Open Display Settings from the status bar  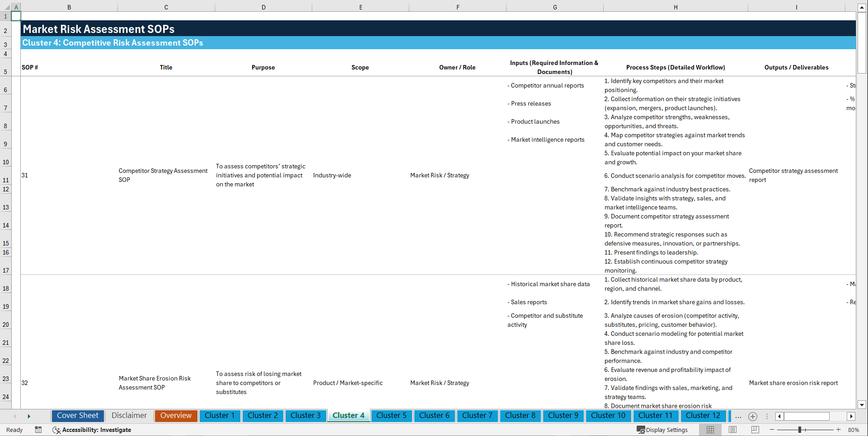pyautogui.click(x=662, y=430)
